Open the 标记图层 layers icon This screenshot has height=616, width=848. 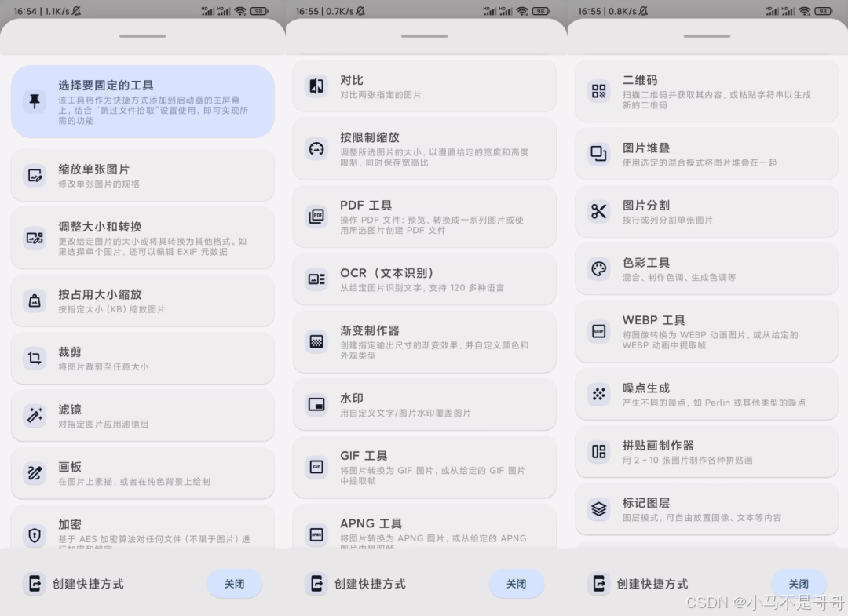tap(598, 508)
